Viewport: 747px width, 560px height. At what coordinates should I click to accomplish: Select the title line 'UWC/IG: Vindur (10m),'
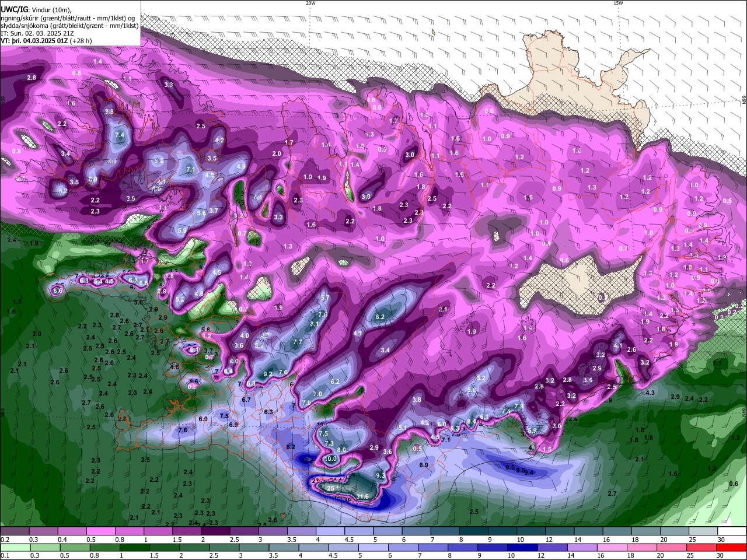click(x=36, y=10)
